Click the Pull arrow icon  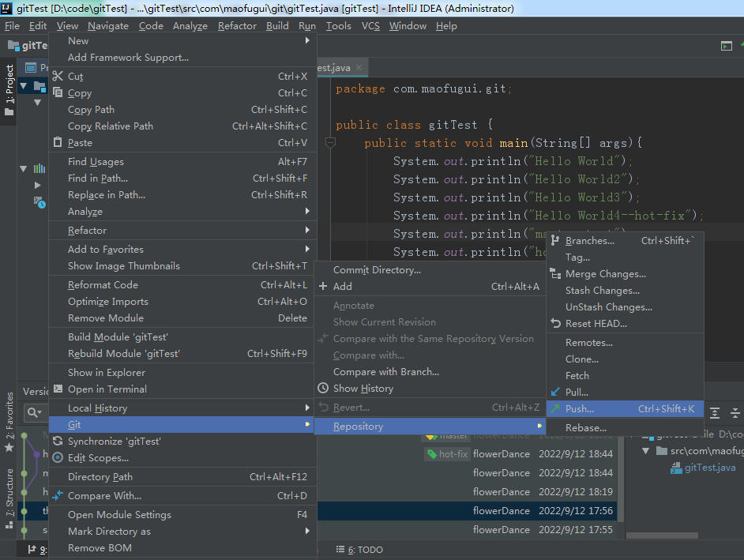(x=555, y=392)
